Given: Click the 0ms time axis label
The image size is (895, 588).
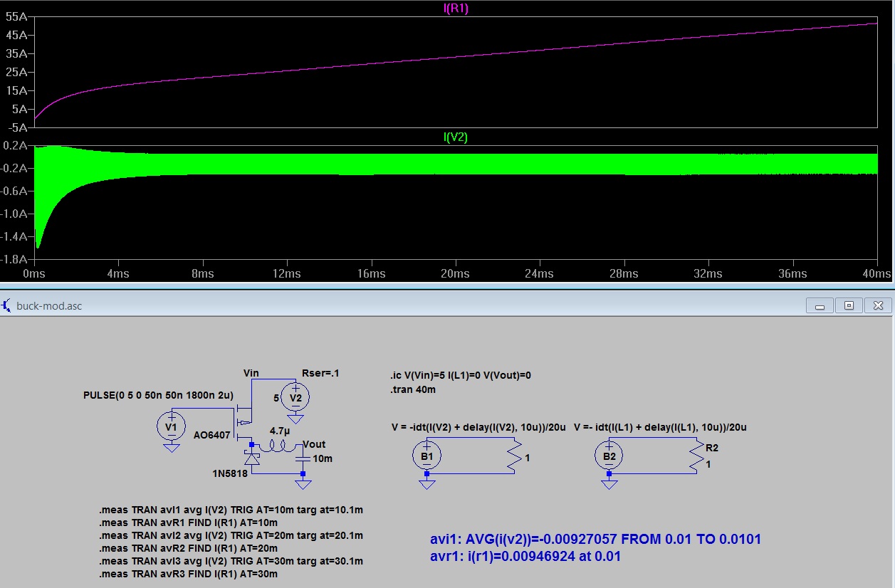Looking at the screenshot, I should coord(34,274).
